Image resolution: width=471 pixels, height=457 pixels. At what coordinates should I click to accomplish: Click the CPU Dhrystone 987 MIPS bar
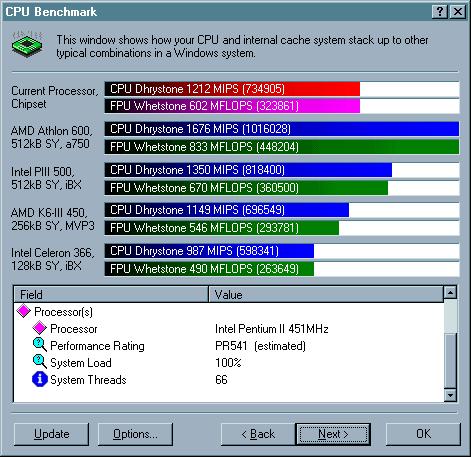point(209,251)
